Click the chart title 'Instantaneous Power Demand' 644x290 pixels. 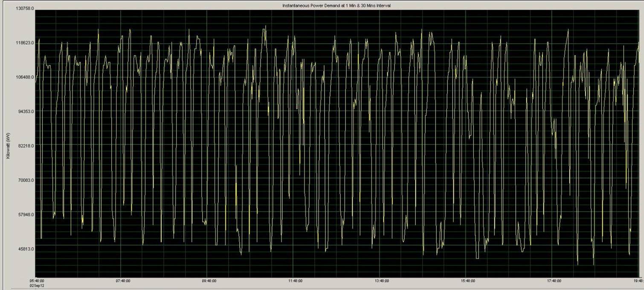[x=336, y=6]
